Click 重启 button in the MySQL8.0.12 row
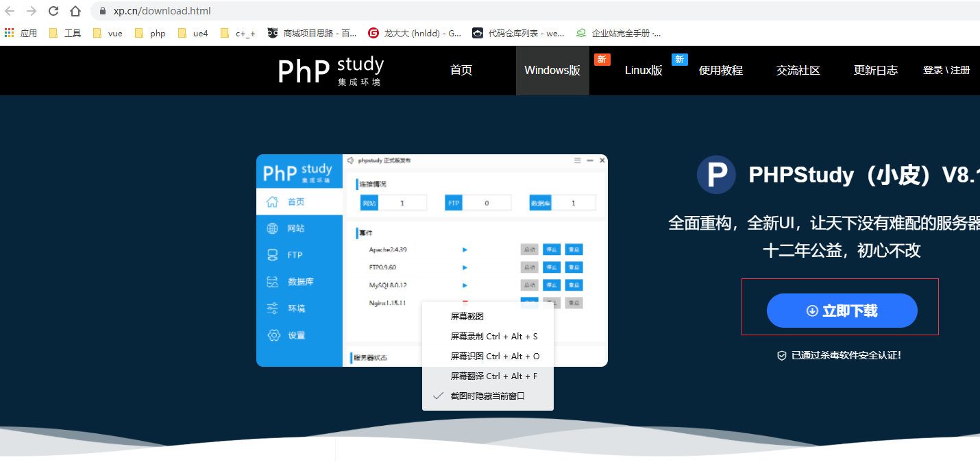The image size is (980, 471). (574, 285)
